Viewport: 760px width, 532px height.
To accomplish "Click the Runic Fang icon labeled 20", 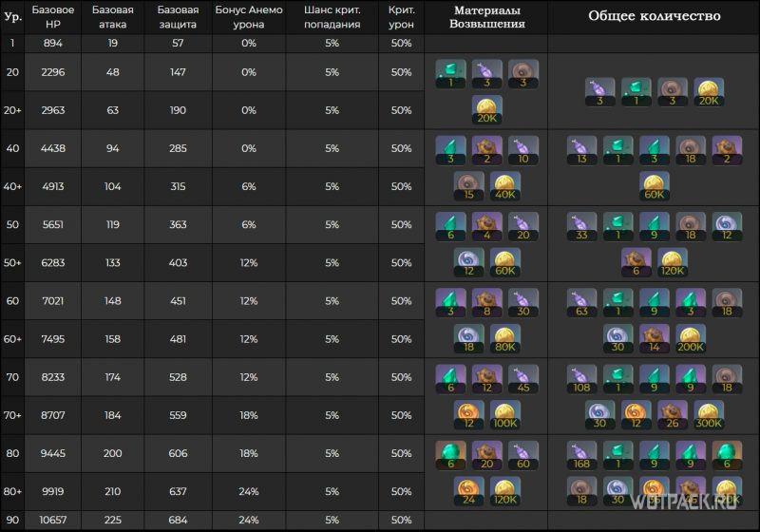I will [x=486, y=455].
